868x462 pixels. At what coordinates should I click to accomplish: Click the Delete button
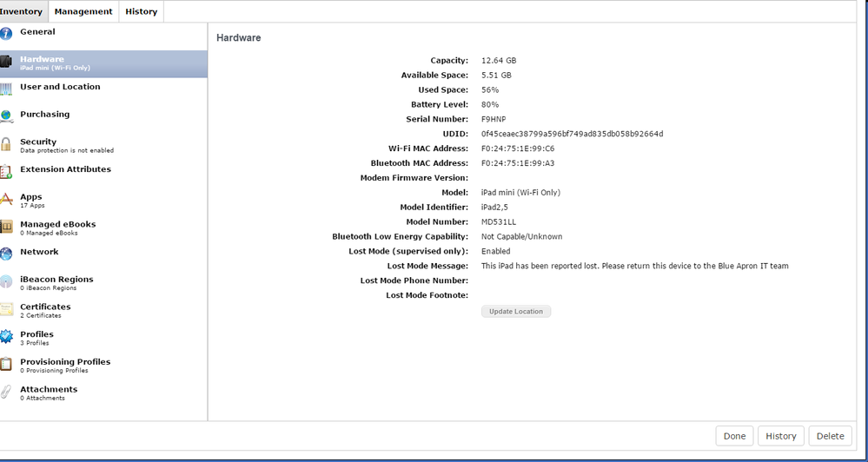(831, 436)
